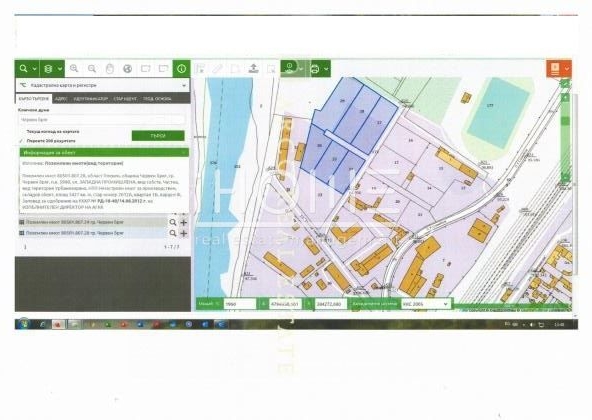Viewport: 592px width, 420px height.
Task: Show full map extent with globe icon
Action: [128, 69]
